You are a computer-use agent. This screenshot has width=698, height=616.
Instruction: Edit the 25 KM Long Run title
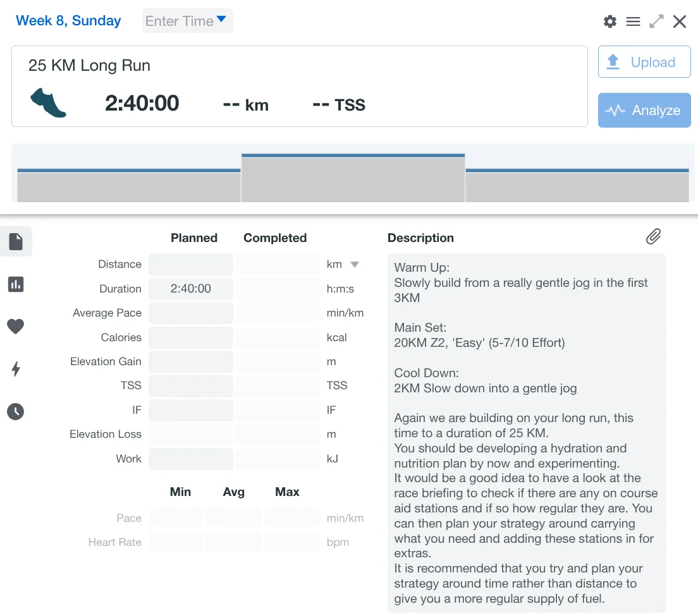(x=90, y=66)
